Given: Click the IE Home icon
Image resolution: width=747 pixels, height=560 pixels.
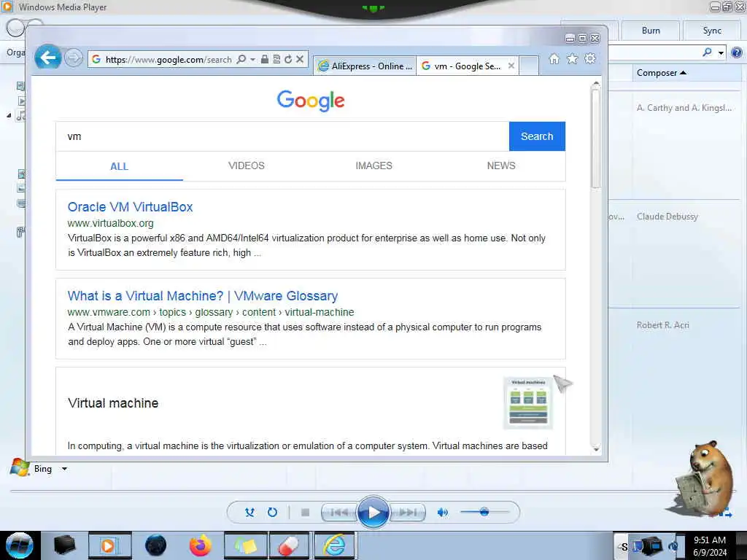Looking at the screenshot, I should click(x=554, y=58).
